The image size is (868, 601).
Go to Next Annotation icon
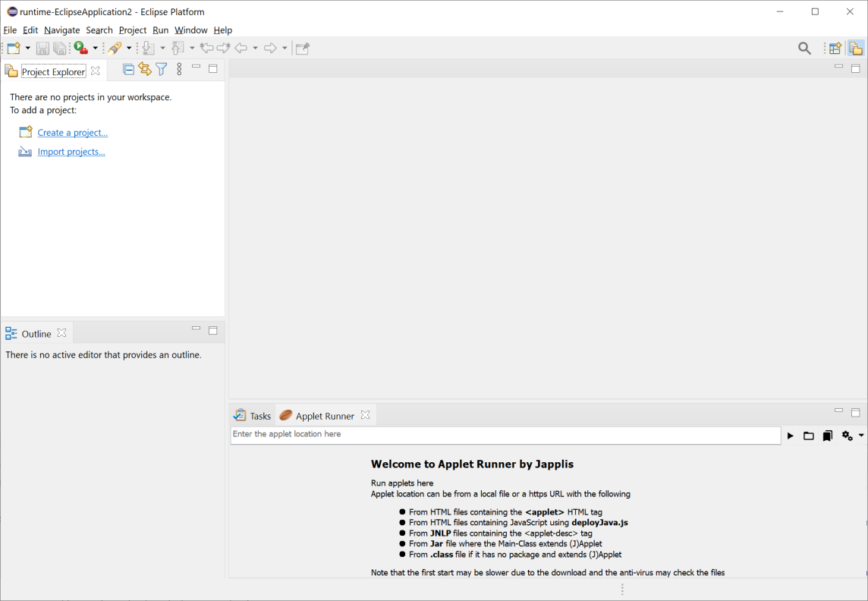tap(149, 48)
